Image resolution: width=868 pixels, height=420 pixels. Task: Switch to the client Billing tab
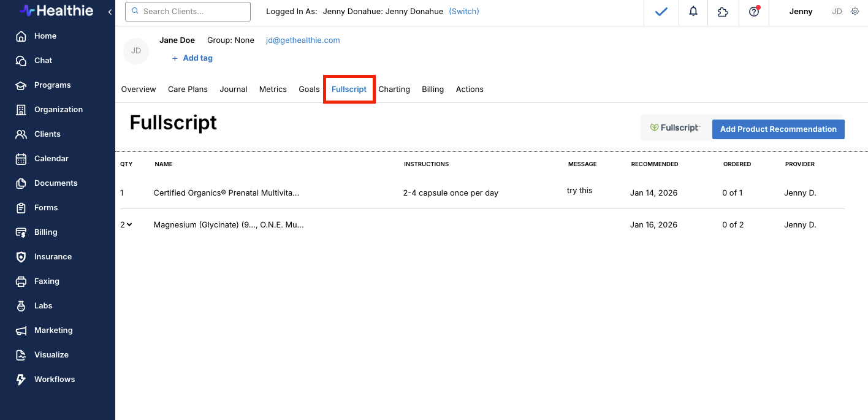(433, 90)
